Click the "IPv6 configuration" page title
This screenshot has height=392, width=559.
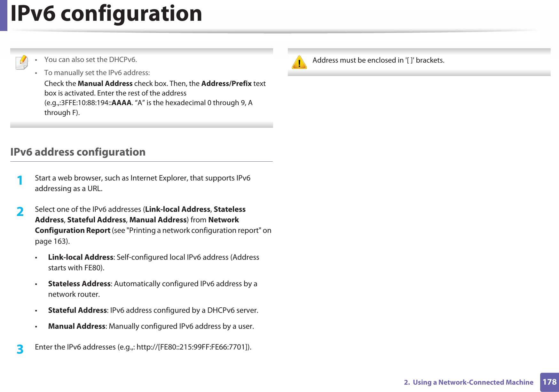(106, 14)
